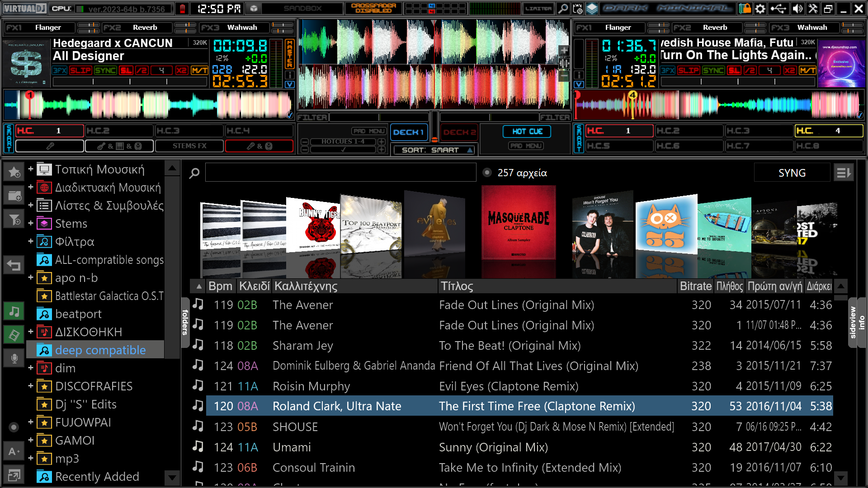Click the recording red indicator next to version
This screenshot has width=868, height=488.
pos(183,9)
